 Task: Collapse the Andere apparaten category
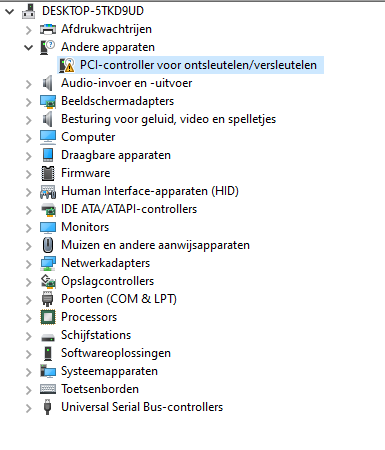coord(29,48)
